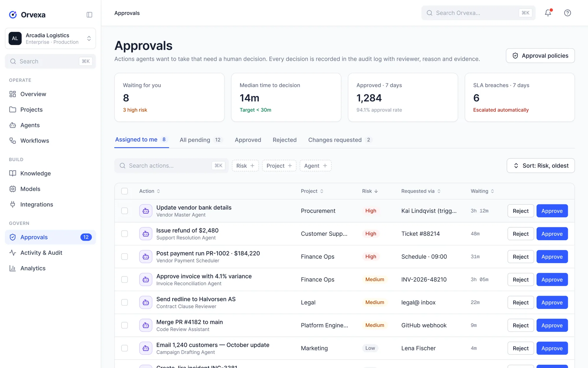
Task: Open the help question-mark icon
Action: click(567, 13)
